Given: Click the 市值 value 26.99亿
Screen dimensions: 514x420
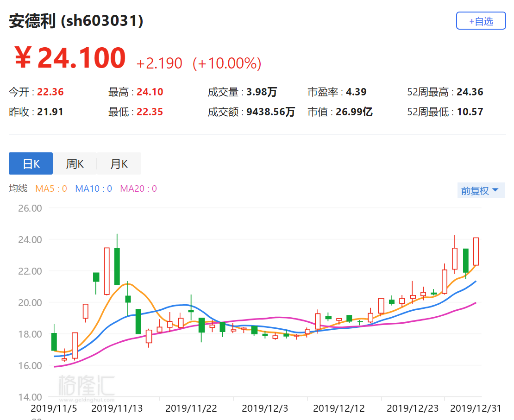Looking at the screenshot, I should click(x=354, y=112).
